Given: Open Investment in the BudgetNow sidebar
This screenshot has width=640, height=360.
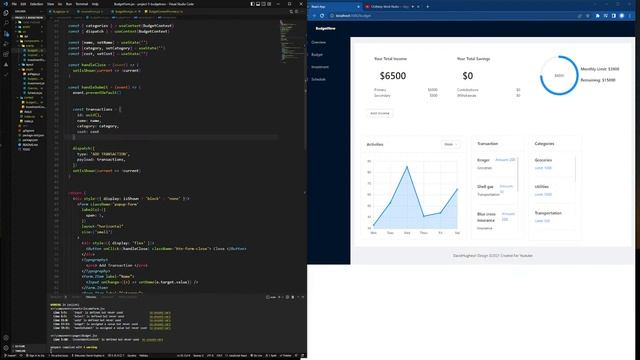Looking at the screenshot, I should 320,67.
